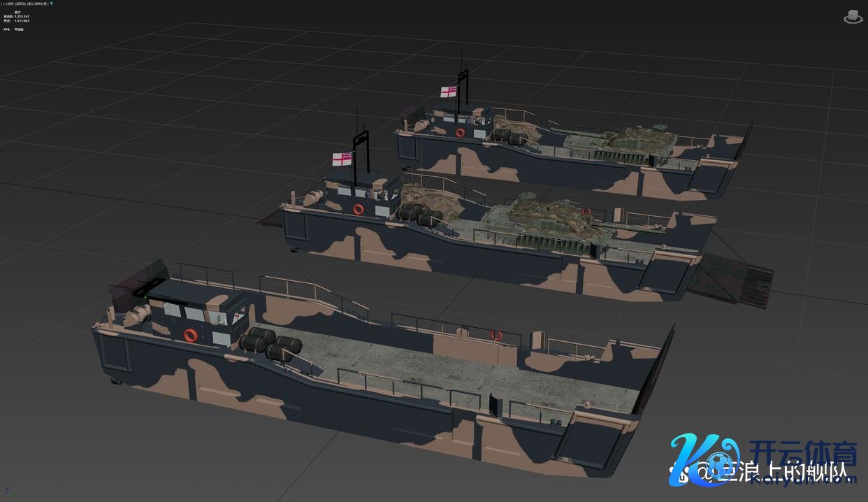Click the ViewCube navigation widget
This screenshot has height=502, width=868.
click(x=853, y=16)
